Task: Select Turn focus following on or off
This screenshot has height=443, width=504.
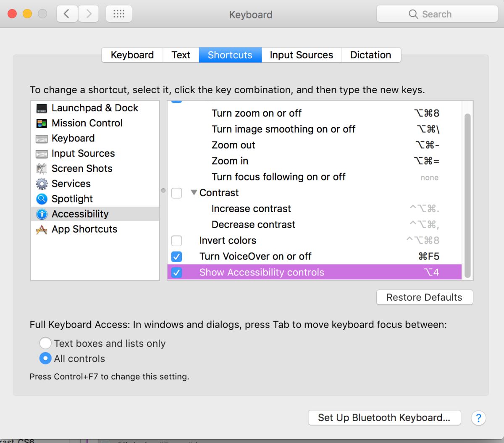Action: (315, 177)
